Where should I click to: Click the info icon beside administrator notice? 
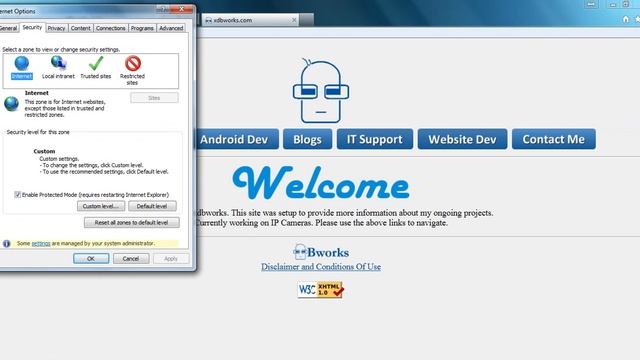pyautogui.click(x=7, y=244)
